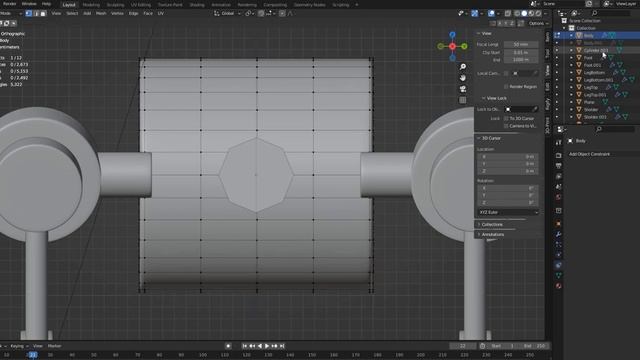This screenshot has height=360, width=640.
Task: Enable Local Camera checkbox
Action: 506,73
